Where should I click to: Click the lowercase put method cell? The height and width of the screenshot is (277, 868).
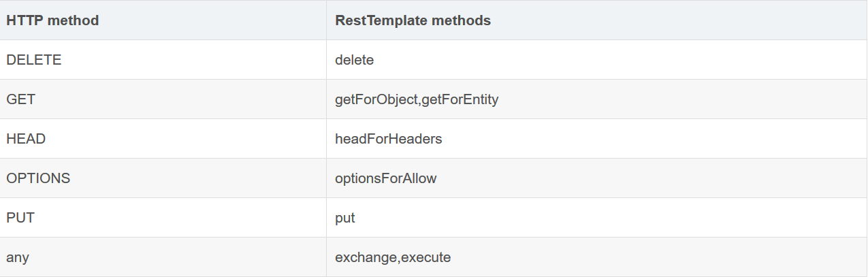pos(597,218)
